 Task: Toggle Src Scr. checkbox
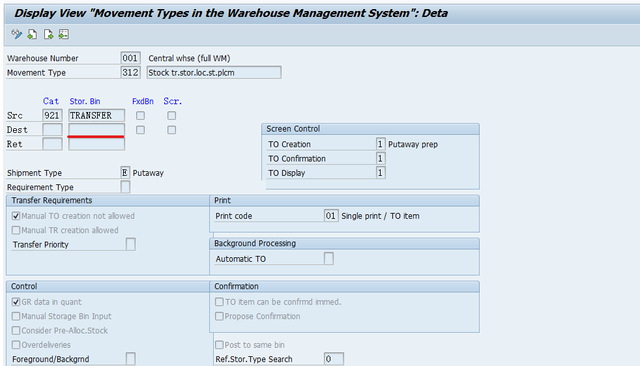pyautogui.click(x=171, y=115)
